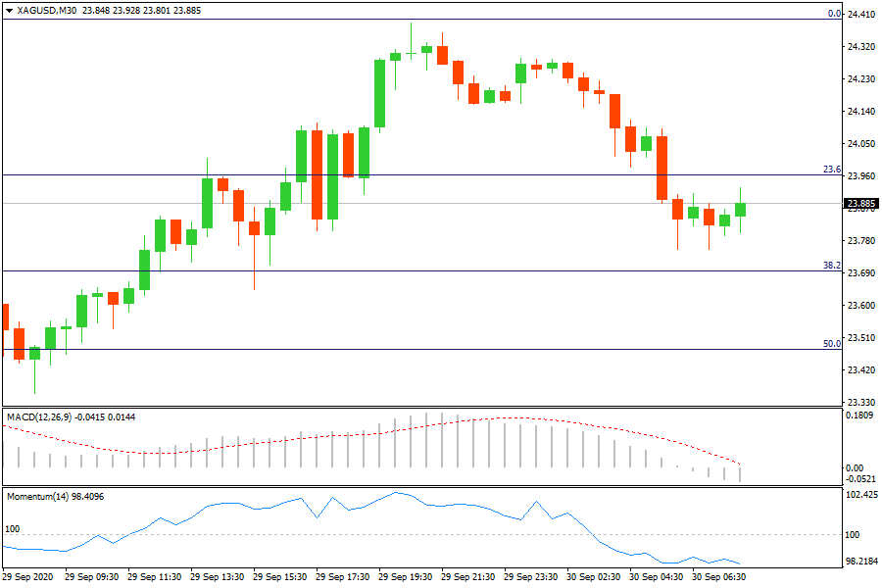Open the dropdown arrow beside XAGUSD,M30
This screenshot has width=882, height=588.
(x=9, y=11)
